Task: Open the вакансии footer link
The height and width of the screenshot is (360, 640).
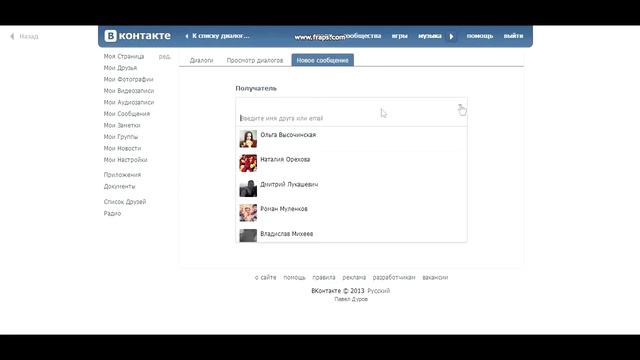Action: 435,277
